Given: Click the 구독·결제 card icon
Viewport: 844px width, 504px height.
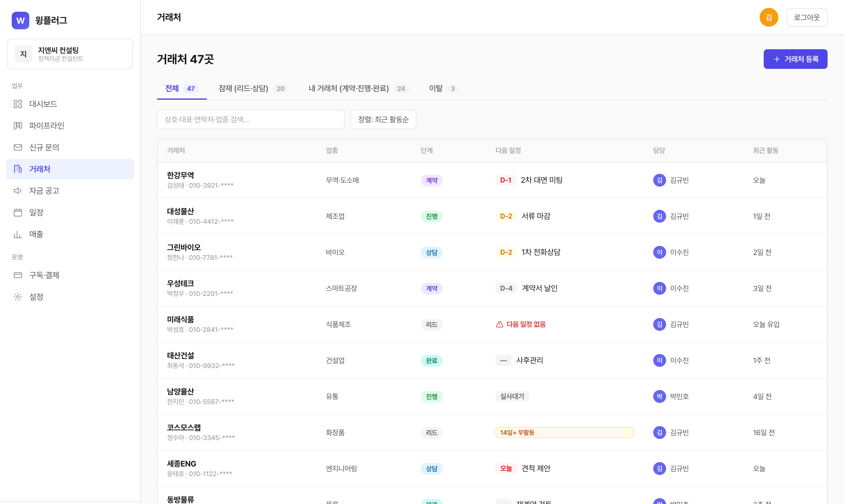Looking at the screenshot, I should click(18, 275).
